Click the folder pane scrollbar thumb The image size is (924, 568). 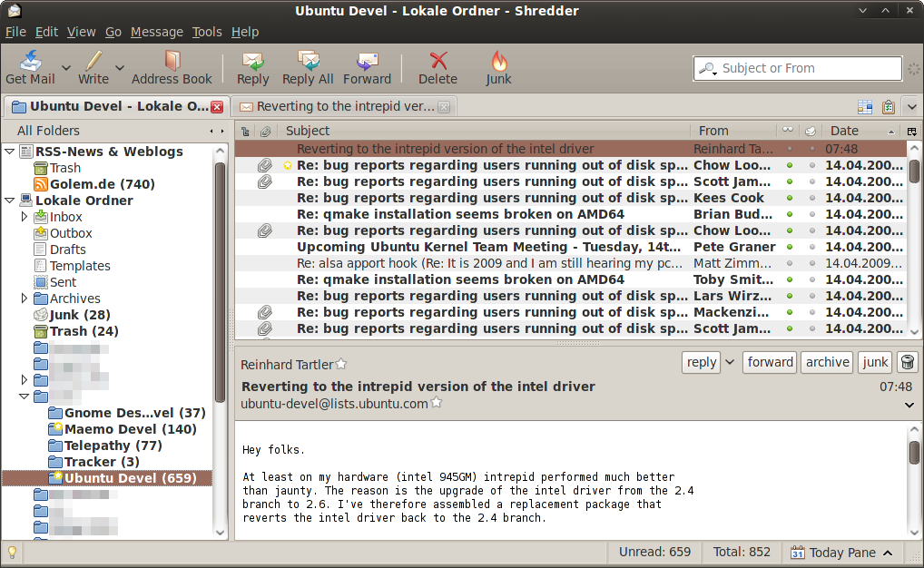220,283
